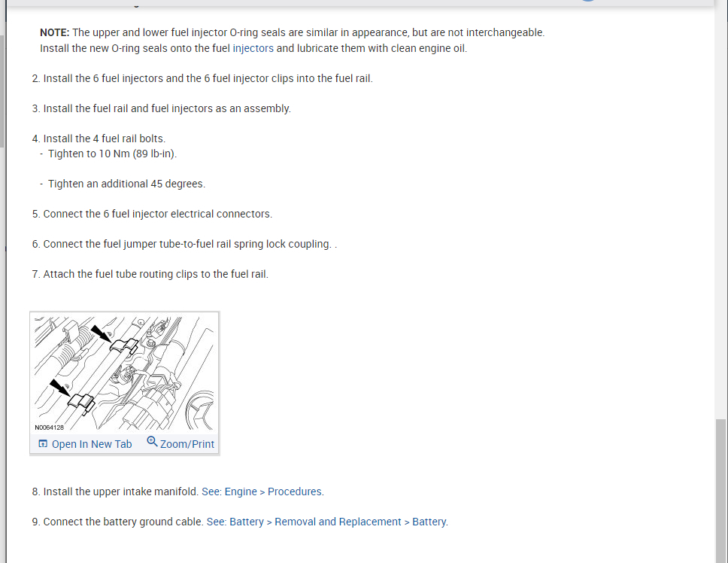The image size is (728, 563).
Task: Click the right scrollbar thumb
Action: click(721, 490)
